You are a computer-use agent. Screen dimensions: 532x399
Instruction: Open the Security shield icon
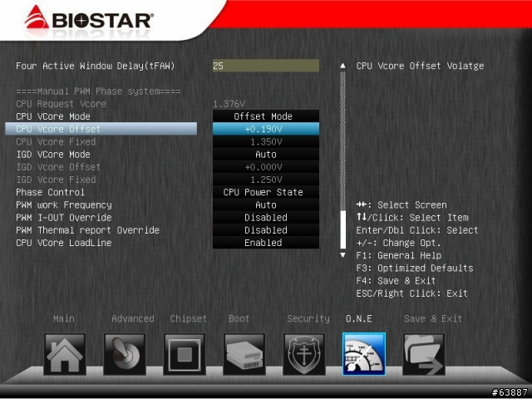[304, 354]
